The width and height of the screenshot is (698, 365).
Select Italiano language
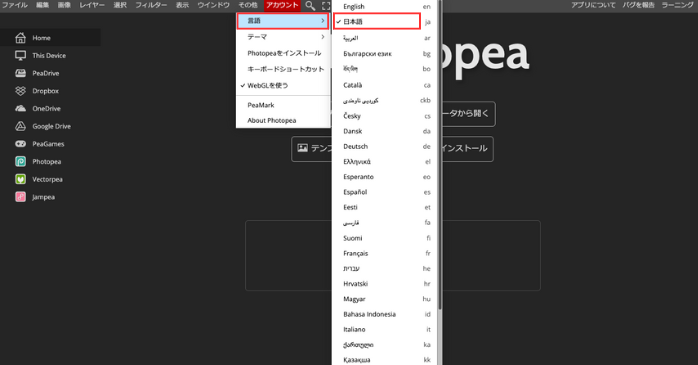coord(385,329)
